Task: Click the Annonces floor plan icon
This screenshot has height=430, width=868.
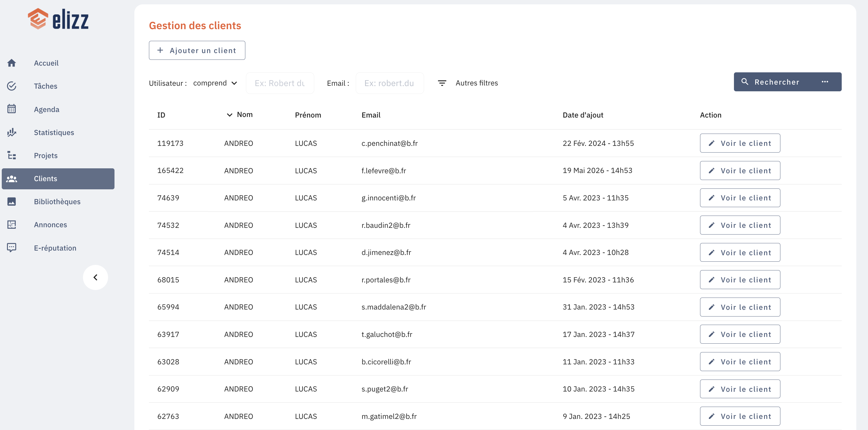Action: [x=11, y=224]
